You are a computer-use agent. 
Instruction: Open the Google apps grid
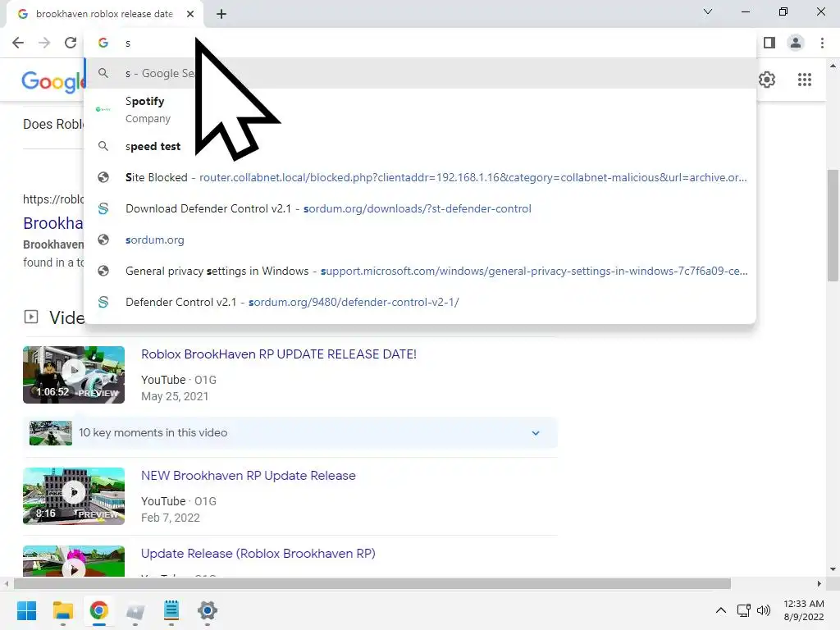click(x=805, y=80)
